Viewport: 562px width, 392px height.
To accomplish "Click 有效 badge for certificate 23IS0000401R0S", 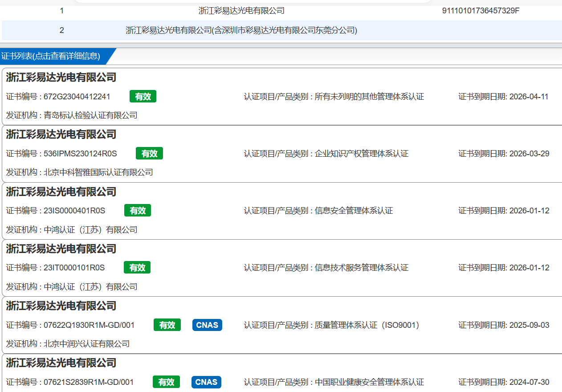I will point(138,210).
